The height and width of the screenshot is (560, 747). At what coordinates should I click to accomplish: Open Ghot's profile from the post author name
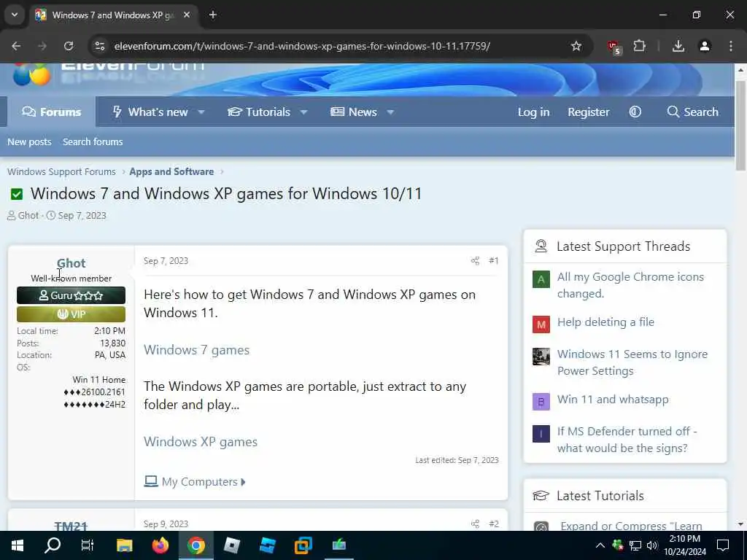(71, 262)
